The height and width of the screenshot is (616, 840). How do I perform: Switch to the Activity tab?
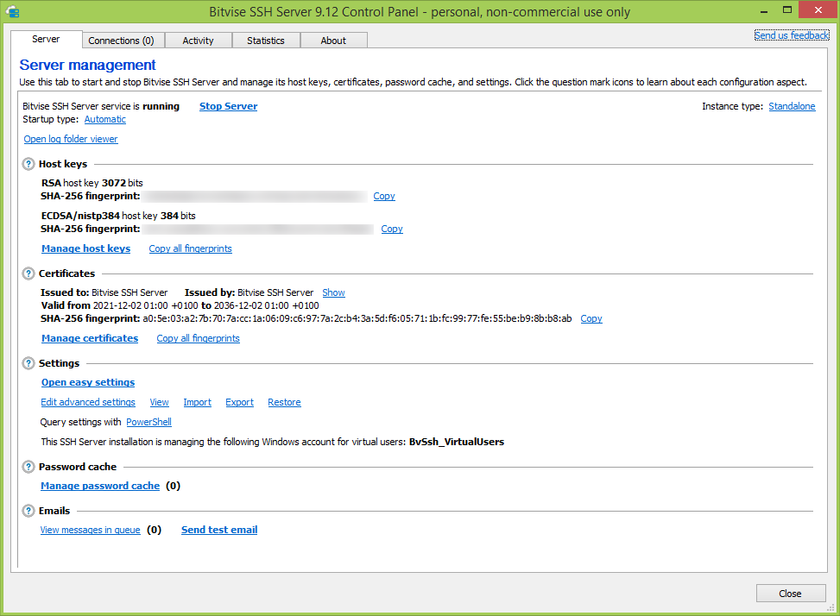click(198, 41)
